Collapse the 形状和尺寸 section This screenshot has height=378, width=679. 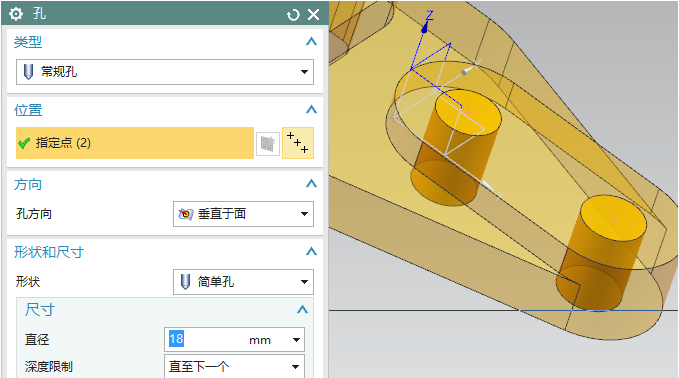point(311,251)
